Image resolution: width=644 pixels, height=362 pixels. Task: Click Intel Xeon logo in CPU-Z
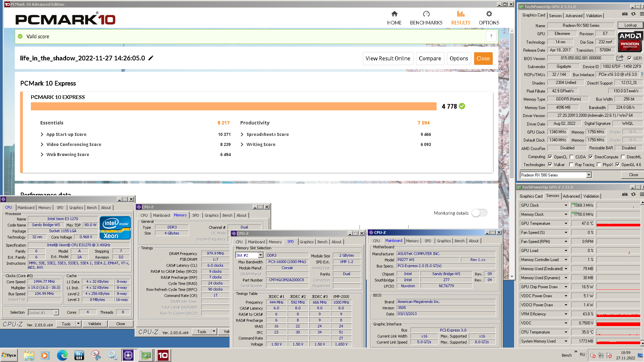click(x=115, y=228)
